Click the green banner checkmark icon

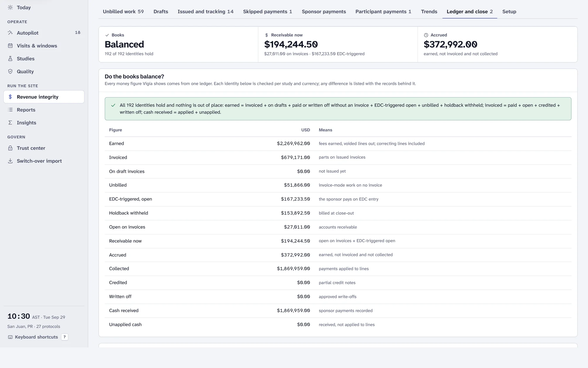click(113, 105)
